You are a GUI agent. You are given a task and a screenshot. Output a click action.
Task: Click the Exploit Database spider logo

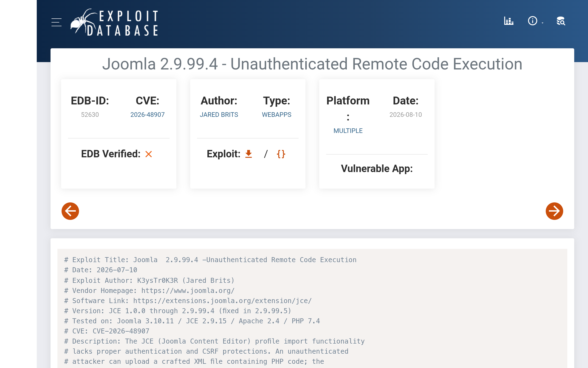pos(114,23)
